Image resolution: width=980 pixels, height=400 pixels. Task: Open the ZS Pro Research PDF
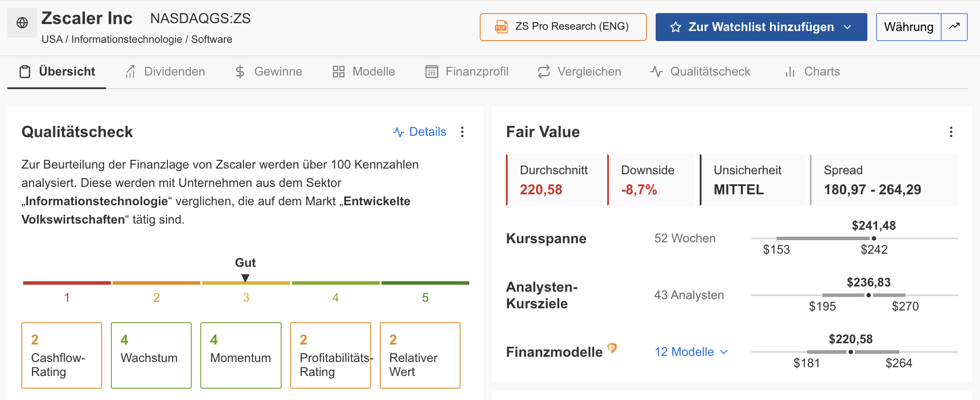tap(563, 27)
